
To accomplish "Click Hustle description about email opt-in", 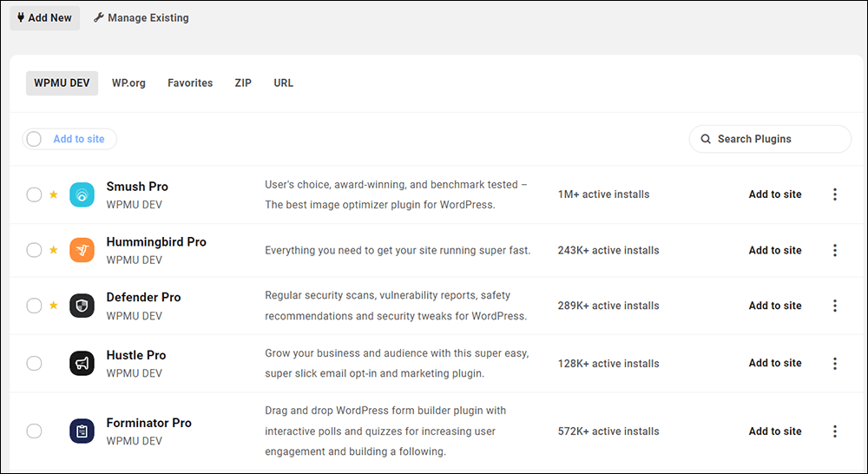I will [x=397, y=363].
